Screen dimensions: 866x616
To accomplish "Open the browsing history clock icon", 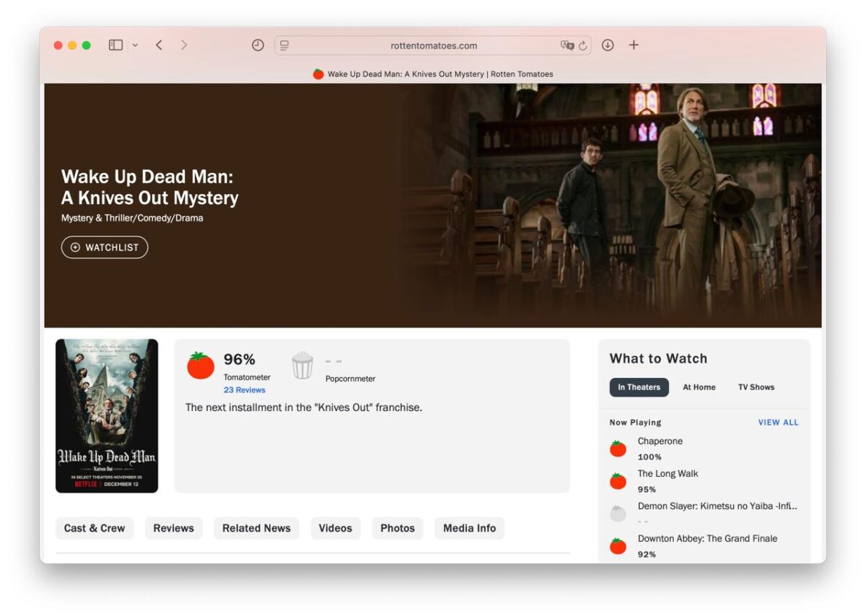I will pos(258,45).
